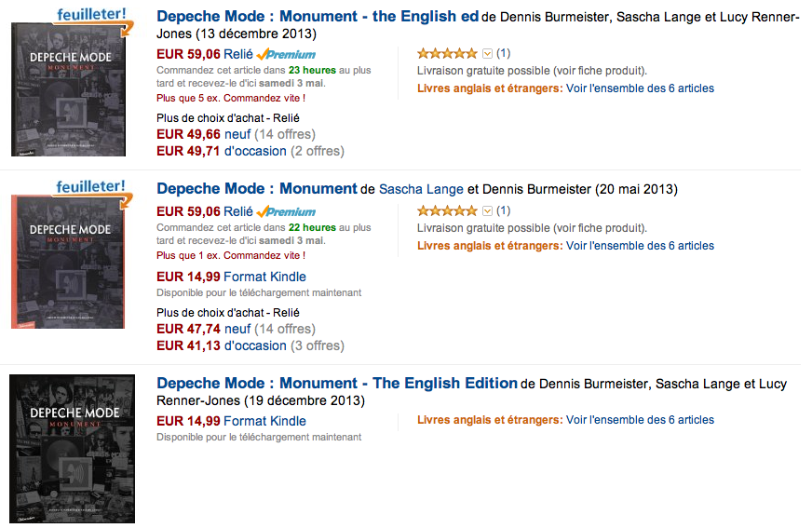Expand rating dropdown arrow for second book
Viewport: 812px width, 528px height.
(x=487, y=210)
